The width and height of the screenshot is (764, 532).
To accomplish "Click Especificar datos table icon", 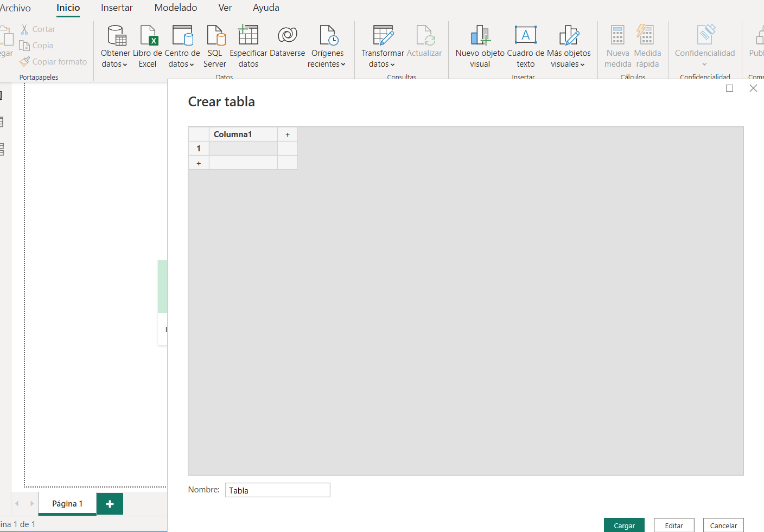I will point(248,35).
